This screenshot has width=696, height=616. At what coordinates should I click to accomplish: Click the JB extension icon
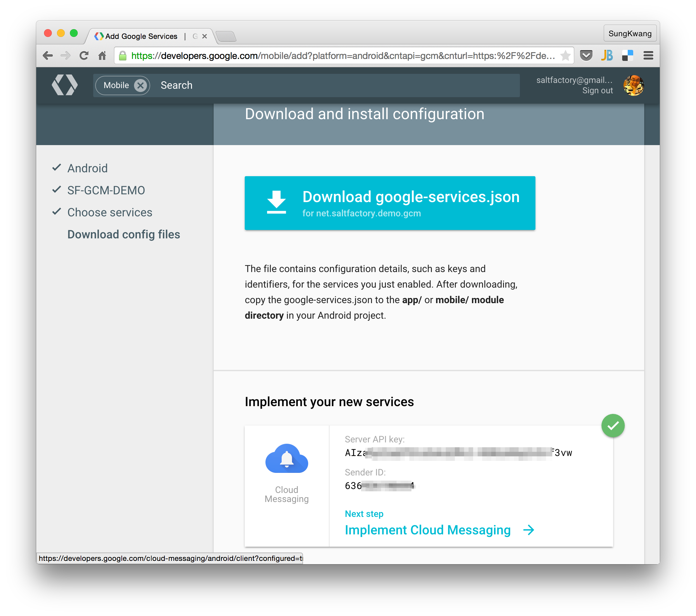pyautogui.click(x=606, y=55)
